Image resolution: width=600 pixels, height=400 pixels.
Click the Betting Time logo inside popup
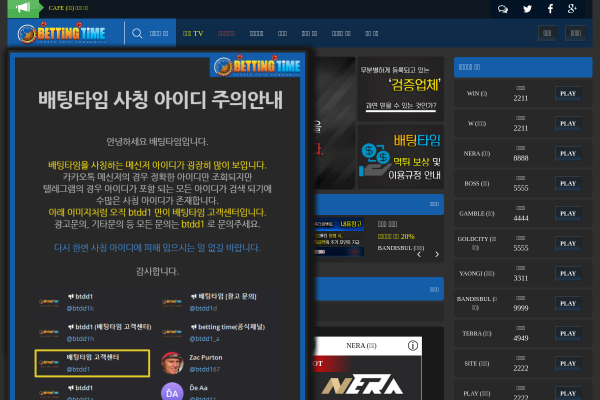click(x=257, y=66)
